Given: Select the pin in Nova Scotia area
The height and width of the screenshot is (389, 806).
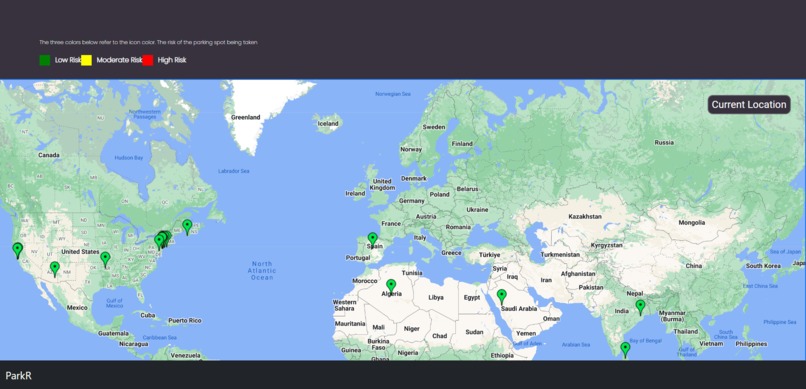Looking at the screenshot, I should 187,227.
